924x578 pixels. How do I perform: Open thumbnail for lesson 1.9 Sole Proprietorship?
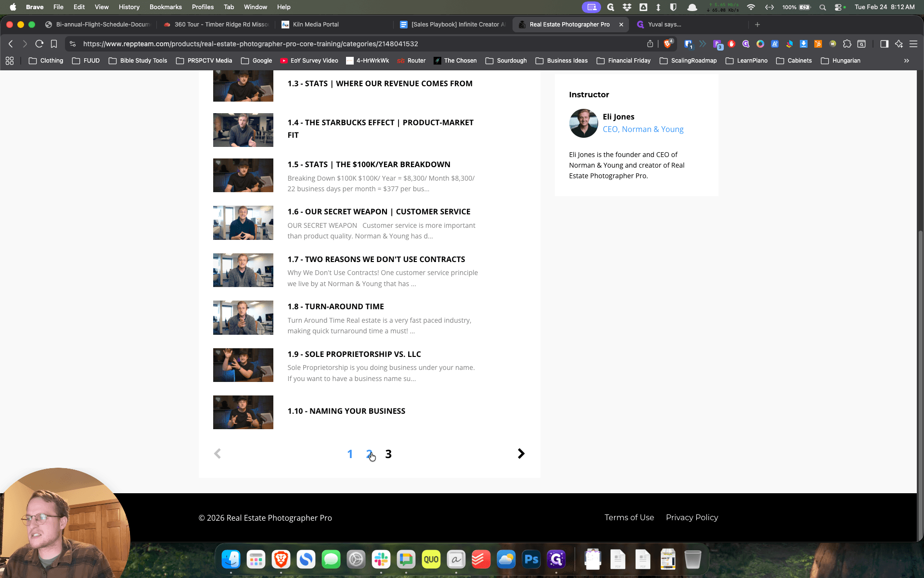[243, 365]
